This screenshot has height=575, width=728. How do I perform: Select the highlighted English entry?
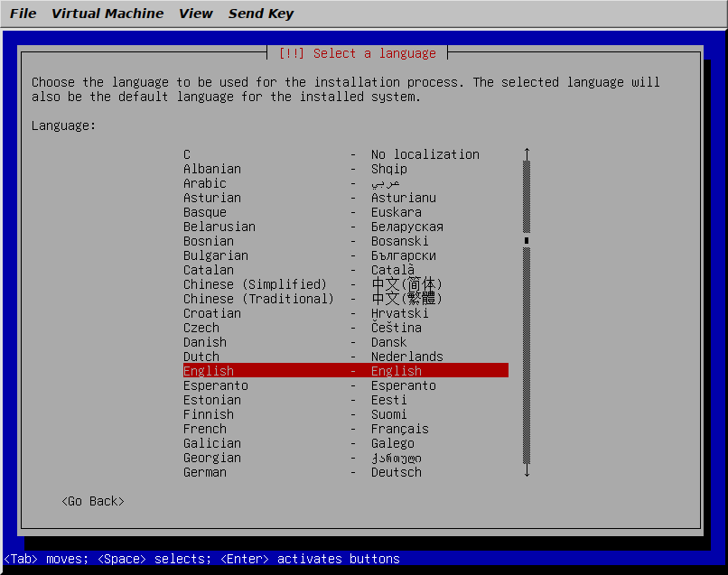pos(271,371)
